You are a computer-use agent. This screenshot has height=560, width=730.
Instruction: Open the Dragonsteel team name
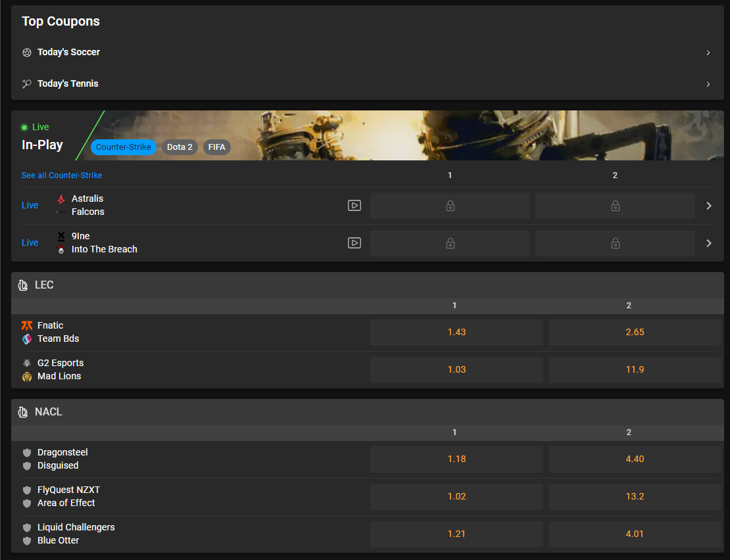(x=62, y=453)
